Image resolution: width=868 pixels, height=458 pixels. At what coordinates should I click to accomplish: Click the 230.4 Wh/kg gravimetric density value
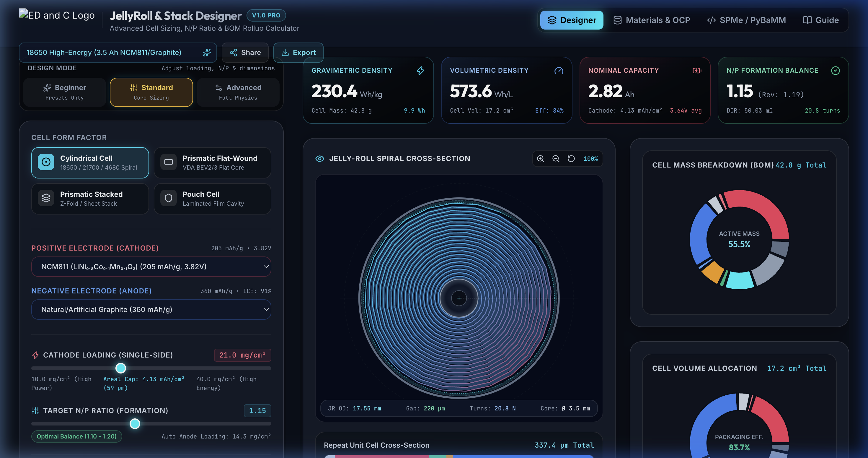point(347,92)
